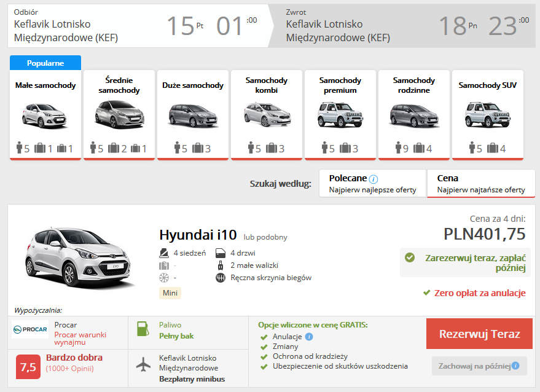Click the Odbiór Keflavik pickup location text
The height and width of the screenshot is (392, 540).
point(66,31)
